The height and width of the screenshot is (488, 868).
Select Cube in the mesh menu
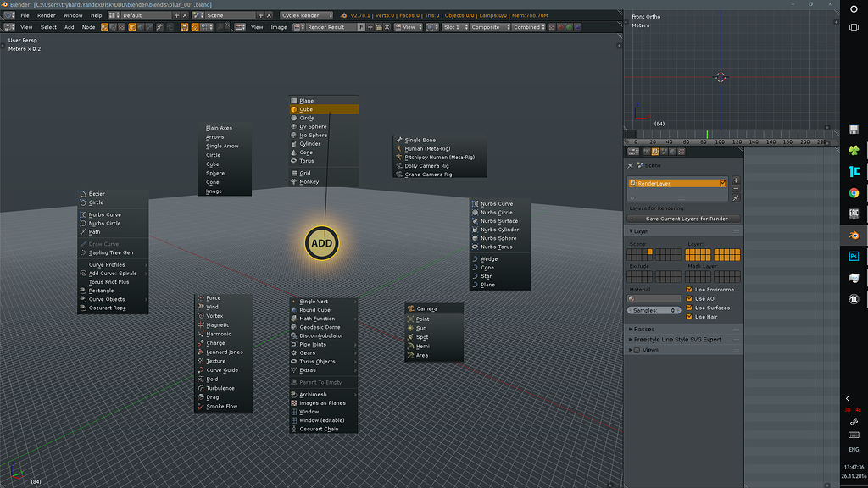pos(324,109)
